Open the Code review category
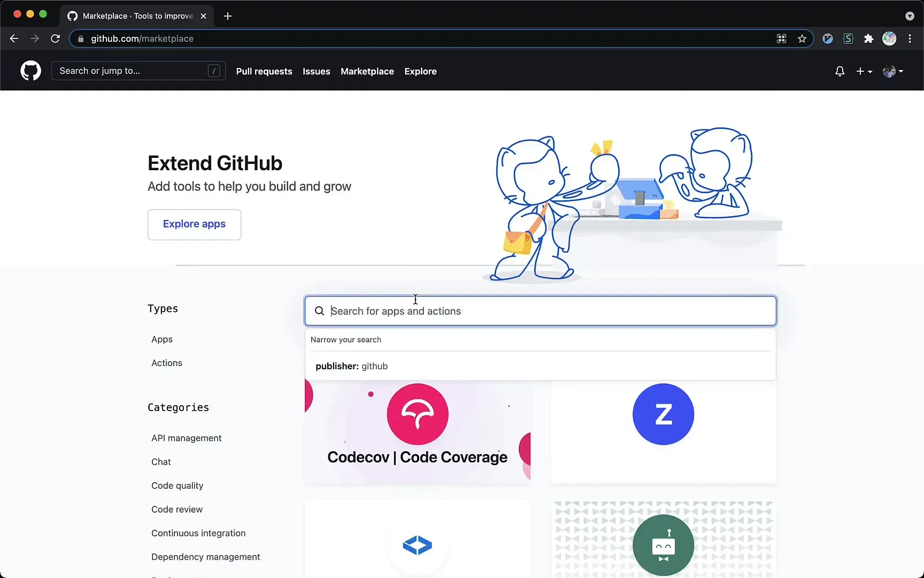This screenshot has height=578, width=924. pyautogui.click(x=177, y=509)
